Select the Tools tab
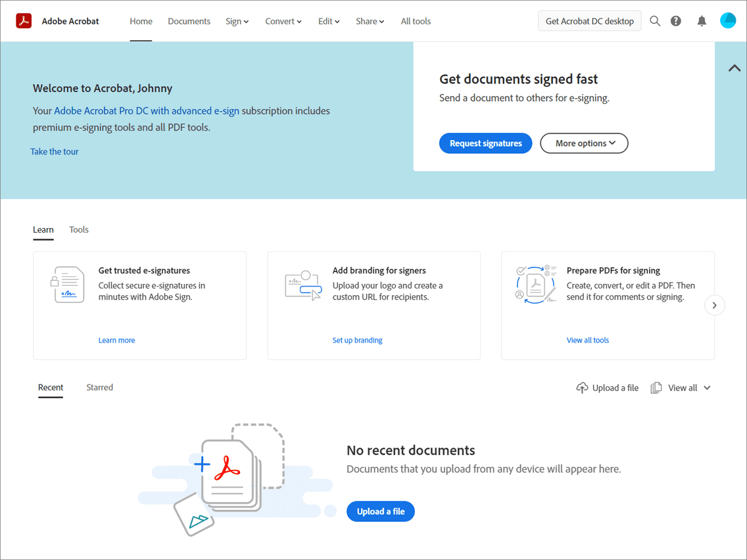This screenshot has width=747, height=560. point(78,229)
